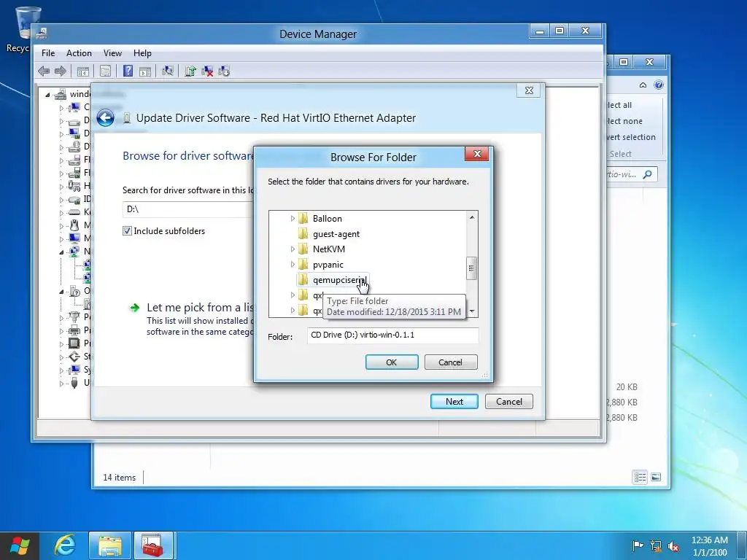Click Invert selection in Explorer ribbon
The image size is (747, 560).
pyautogui.click(x=630, y=137)
